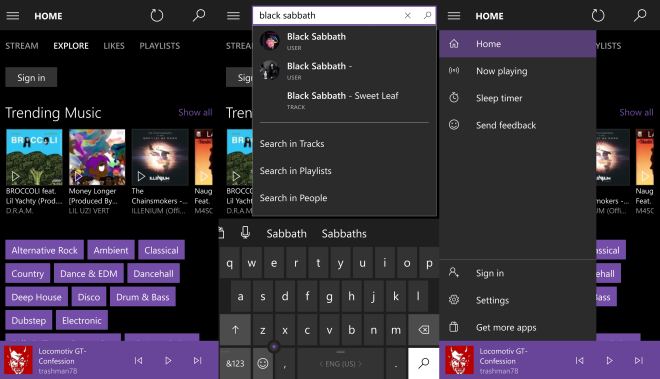This screenshot has width=660, height=379.
Task: Skip to previous track in left player
Action: [x=138, y=360]
